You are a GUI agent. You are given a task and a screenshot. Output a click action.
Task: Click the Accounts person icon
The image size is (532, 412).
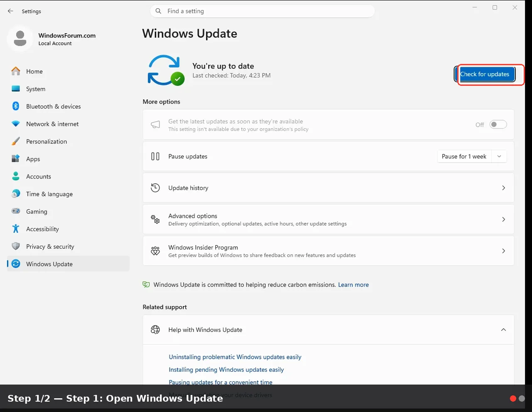(16, 176)
